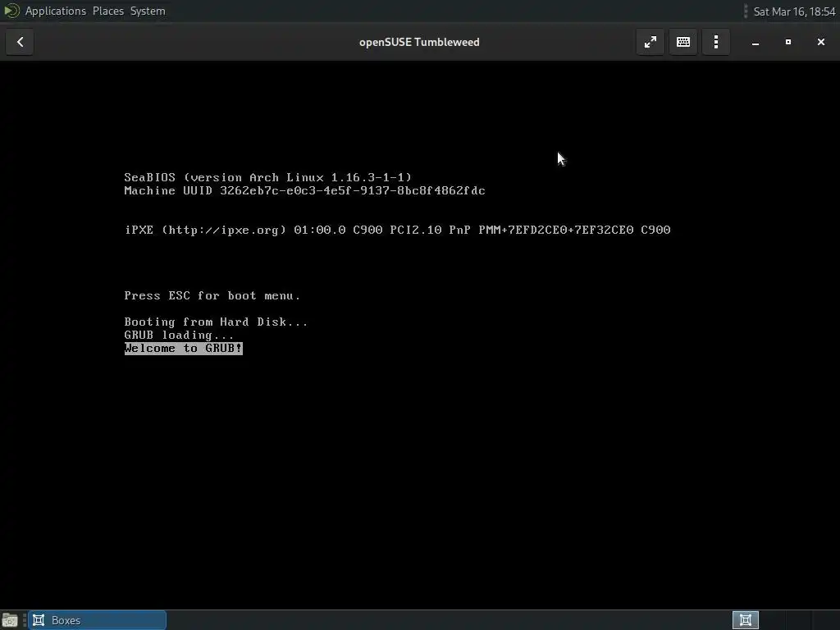Click the openSUSE Tumbleweed window title
Image resolution: width=840 pixels, height=630 pixels.
(x=419, y=42)
